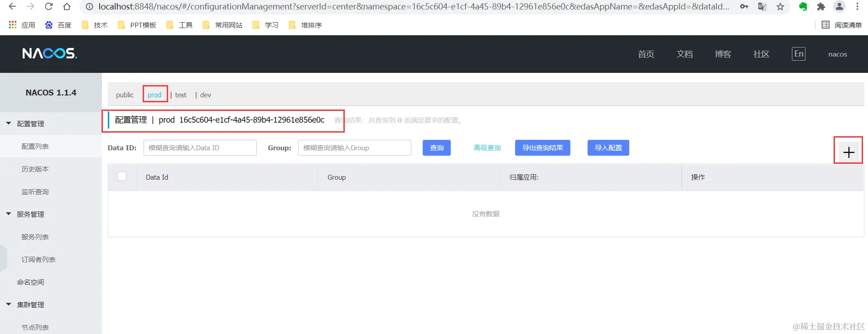Open the PPT模板 bookmark folder
Screen dimensions: 868x334
(137, 25)
